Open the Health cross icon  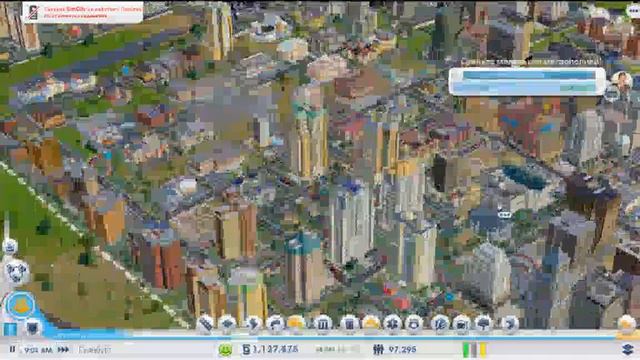tap(392, 324)
